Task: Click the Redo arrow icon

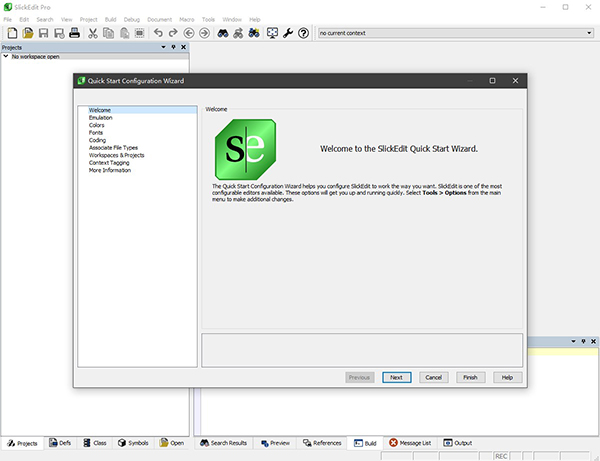Action: click(x=173, y=33)
